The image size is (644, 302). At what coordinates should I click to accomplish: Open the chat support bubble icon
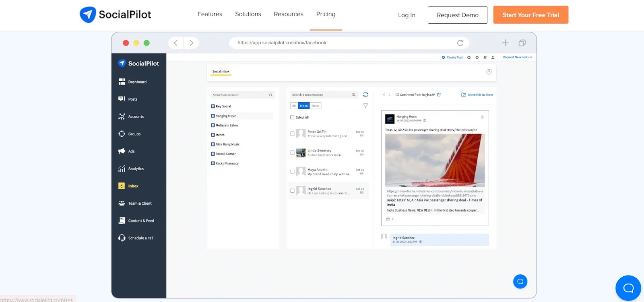tap(628, 288)
